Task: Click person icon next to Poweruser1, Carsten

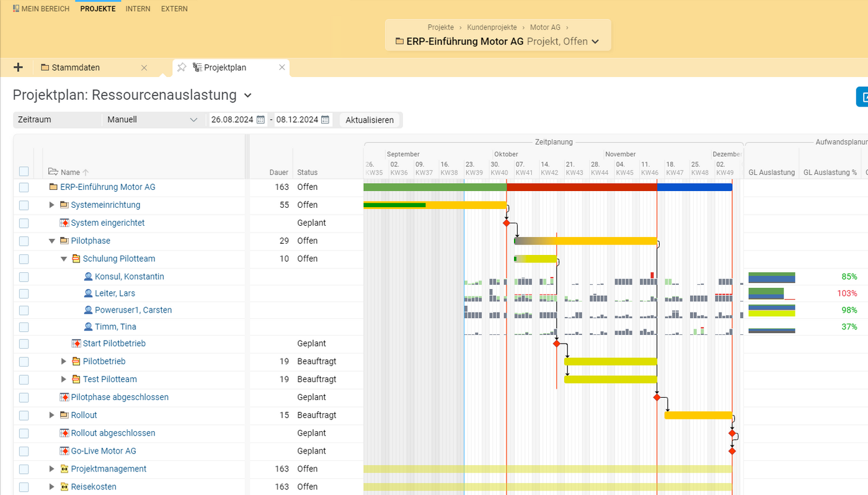Action: (88, 310)
